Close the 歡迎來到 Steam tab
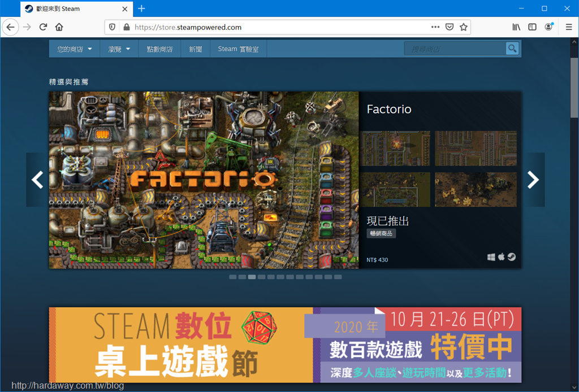This screenshot has height=392, width=579. coord(125,9)
